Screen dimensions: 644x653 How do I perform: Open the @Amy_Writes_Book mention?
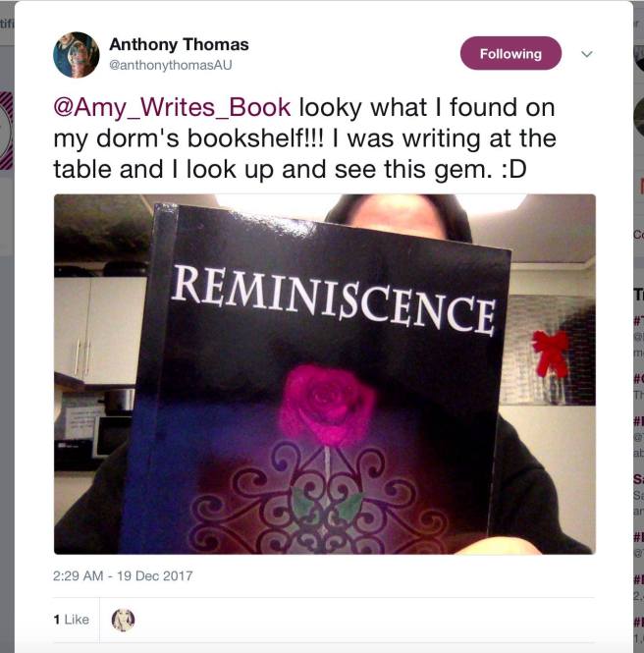(x=172, y=107)
